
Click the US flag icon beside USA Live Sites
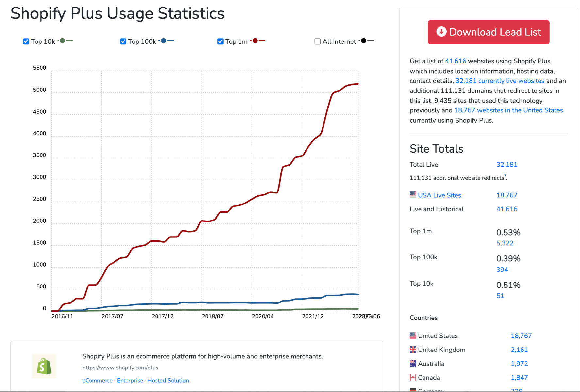click(413, 195)
